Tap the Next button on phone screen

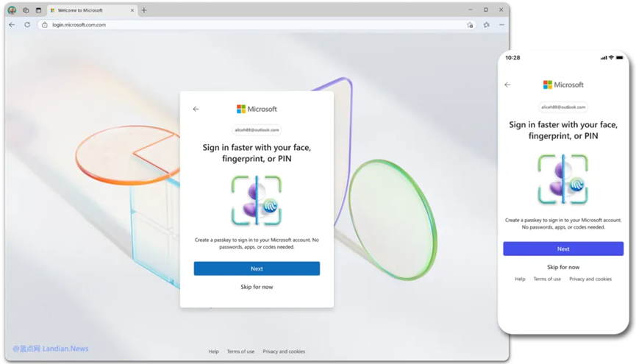click(x=563, y=249)
